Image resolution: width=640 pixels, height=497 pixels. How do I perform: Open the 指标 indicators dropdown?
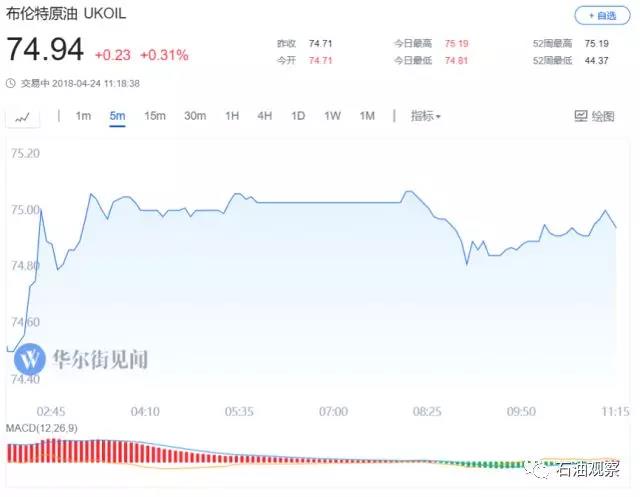(x=426, y=116)
